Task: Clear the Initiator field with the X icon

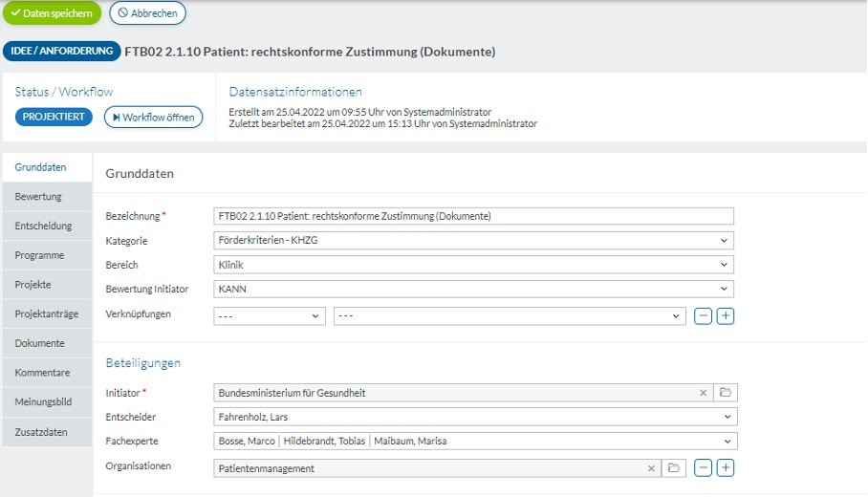Action: tap(703, 393)
